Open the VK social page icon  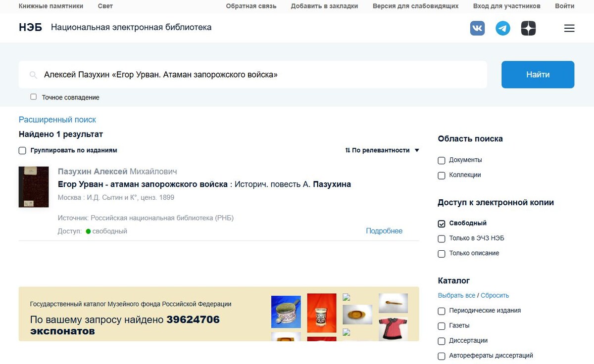[x=477, y=28]
